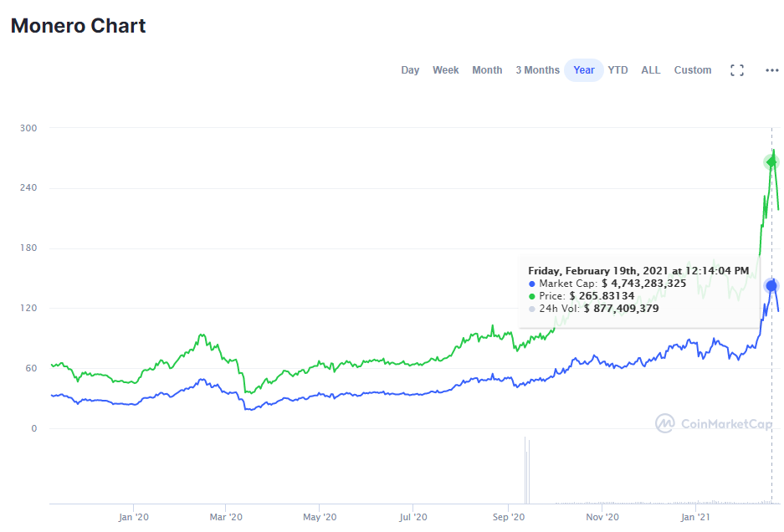The width and height of the screenshot is (784, 532).
Task: Click the 60 y-axis label
Action: (x=31, y=368)
